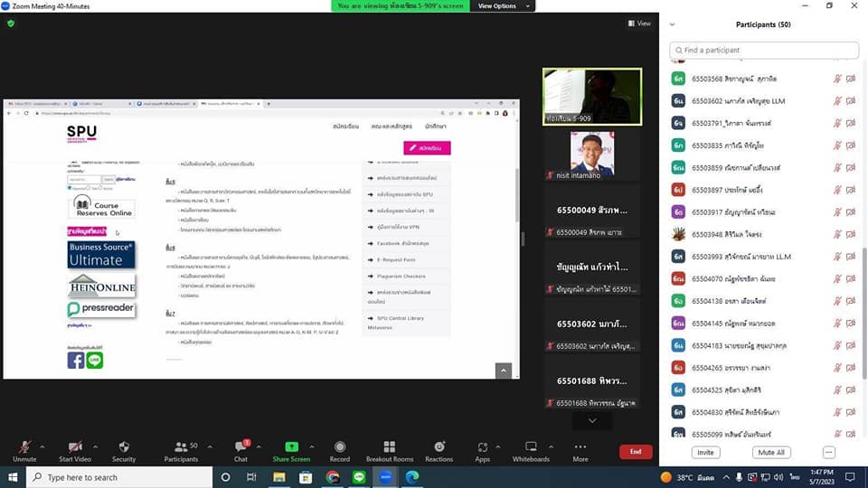The width and height of the screenshot is (868, 488).
Task: Open the More menu in toolbar
Action: (x=580, y=447)
